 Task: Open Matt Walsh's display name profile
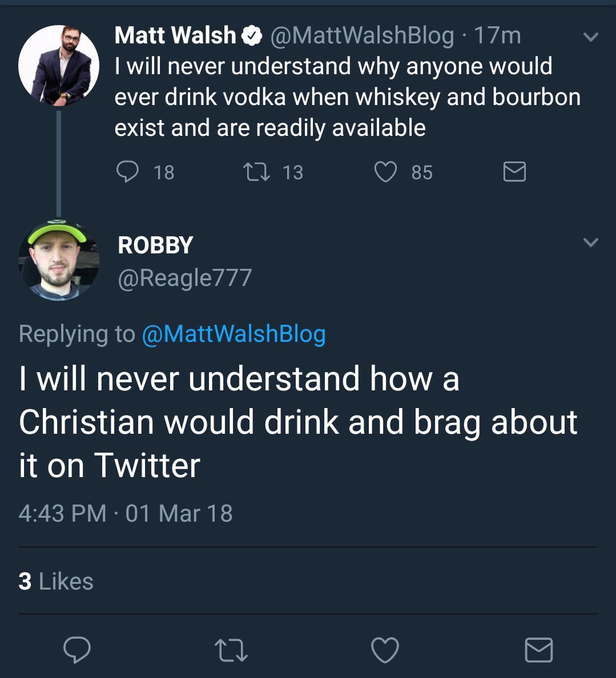pyautogui.click(x=175, y=35)
